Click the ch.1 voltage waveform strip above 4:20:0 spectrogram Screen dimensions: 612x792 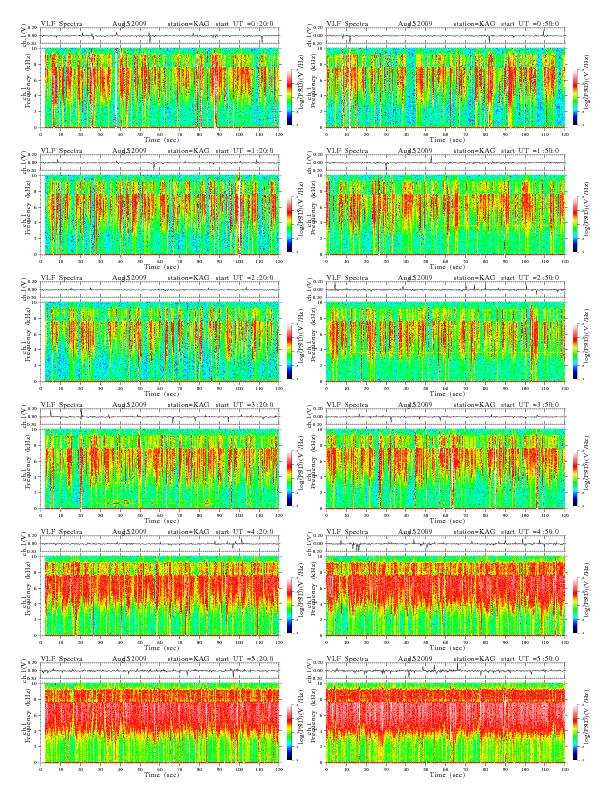click(160, 544)
